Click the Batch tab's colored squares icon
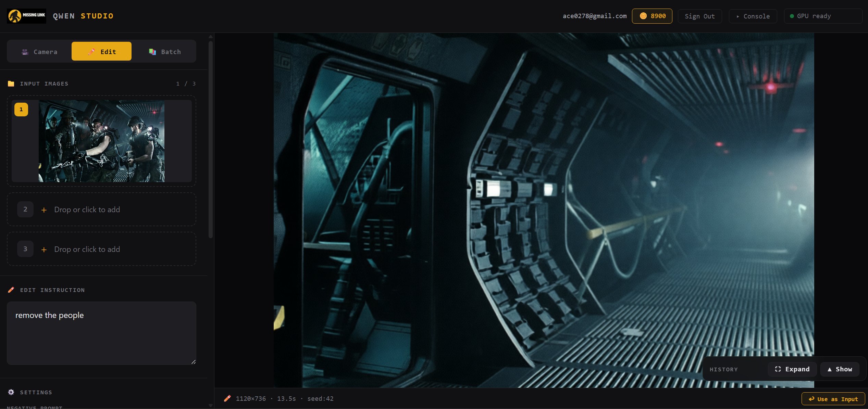868x409 pixels. pyautogui.click(x=152, y=52)
